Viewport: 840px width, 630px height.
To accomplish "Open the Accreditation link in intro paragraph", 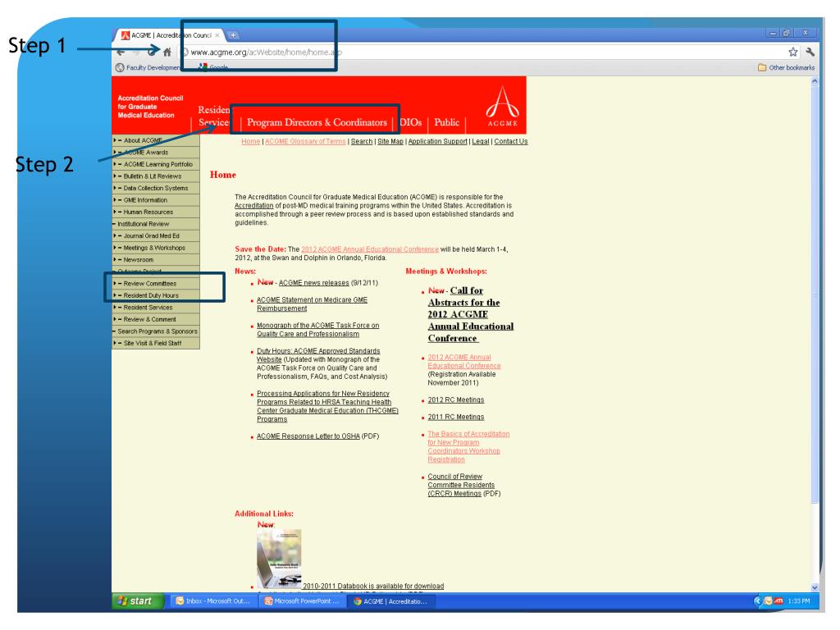I will click(x=254, y=206).
